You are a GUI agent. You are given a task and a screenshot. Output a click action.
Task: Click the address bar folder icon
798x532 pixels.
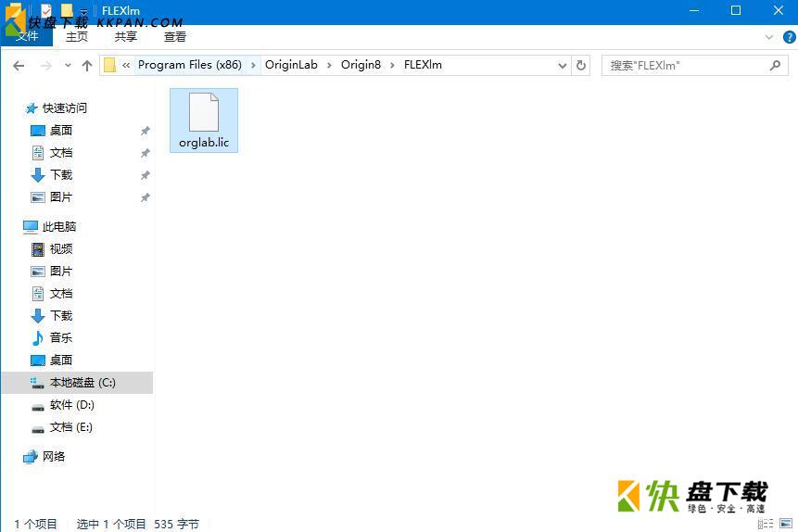[109, 65]
